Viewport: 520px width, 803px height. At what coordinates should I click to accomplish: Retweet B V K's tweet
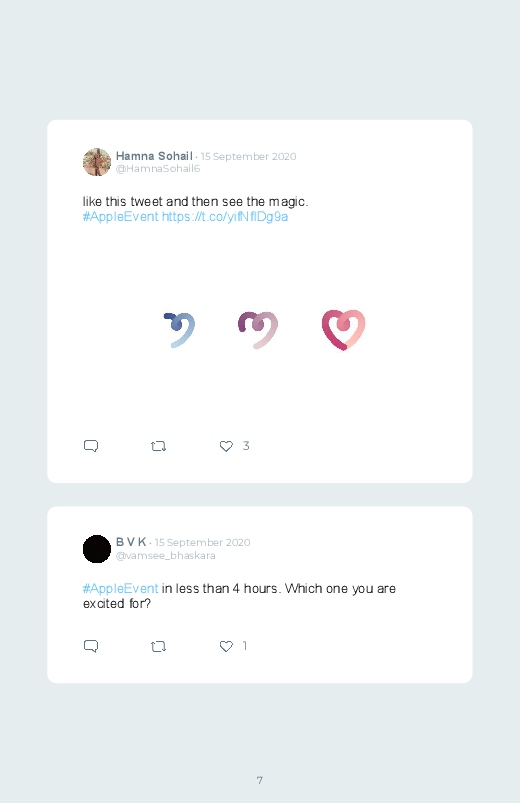click(x=158, y=646)
